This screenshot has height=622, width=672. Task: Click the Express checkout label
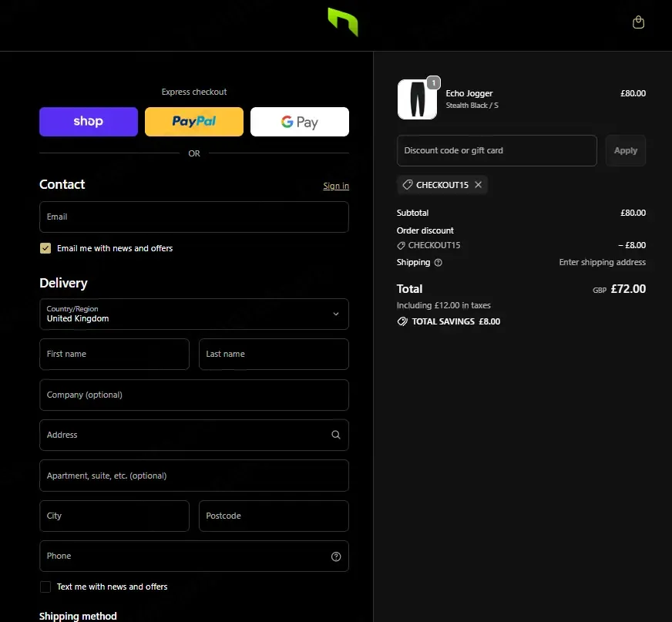pos(194,92)
